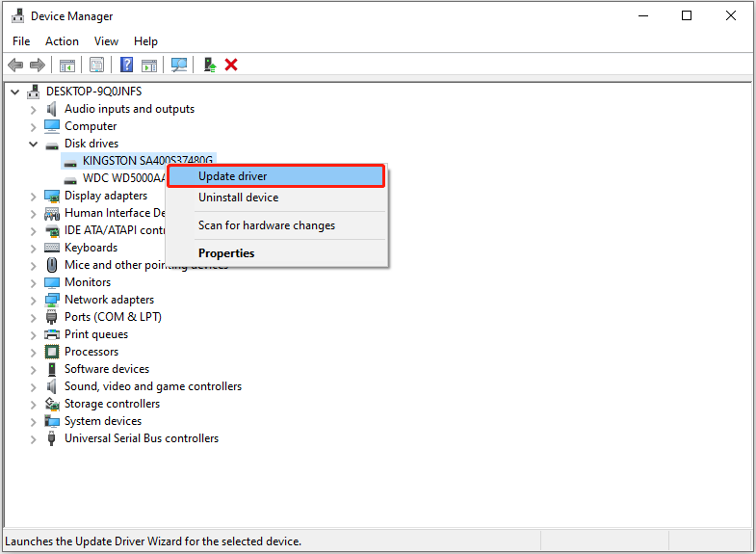
Task: Open the Action menu
Action: coord(62,41)
